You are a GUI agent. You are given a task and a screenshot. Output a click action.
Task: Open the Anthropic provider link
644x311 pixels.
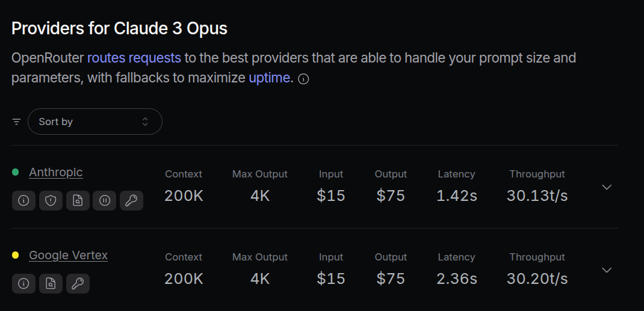56,172
